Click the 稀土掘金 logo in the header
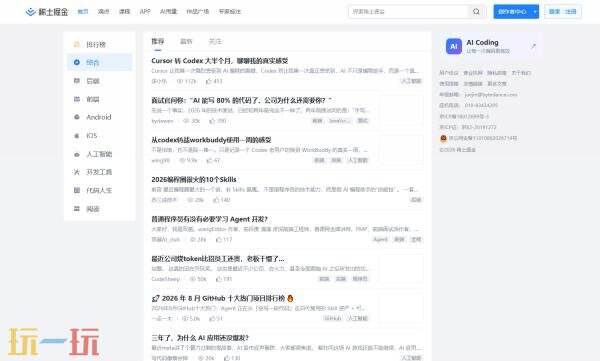The height and width of the screenshot is (361, 600). pos(46,12)
